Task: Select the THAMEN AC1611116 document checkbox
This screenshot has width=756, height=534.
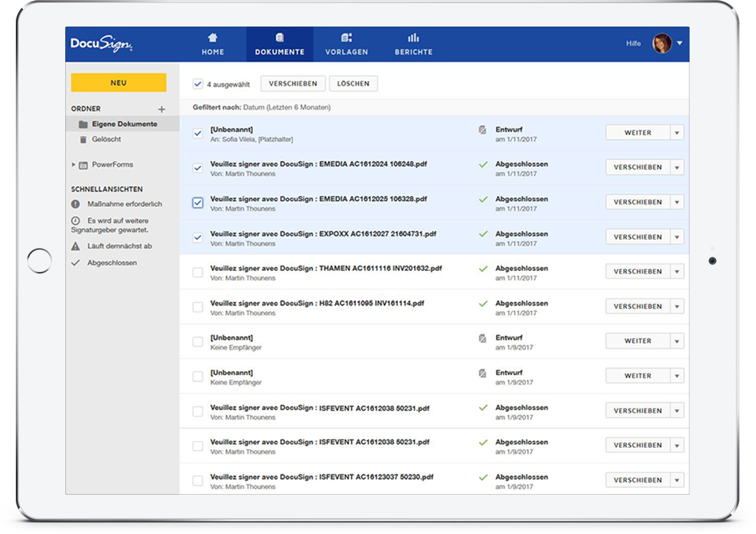Action: point(198,272)
